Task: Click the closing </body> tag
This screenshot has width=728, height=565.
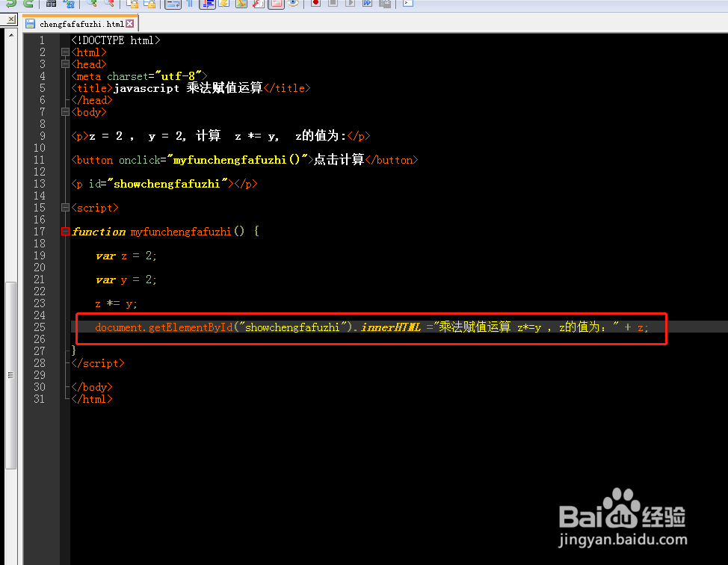Action: pyautogui.click(x=92, y=386)
